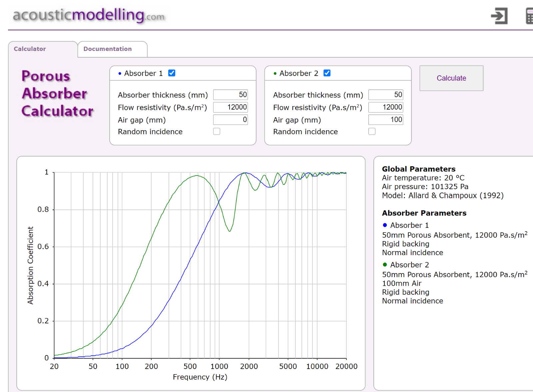Screen dimensions: 533x392
Task: Click blue Absorber 1 legend dot
Action: click(x=385, y=225)
